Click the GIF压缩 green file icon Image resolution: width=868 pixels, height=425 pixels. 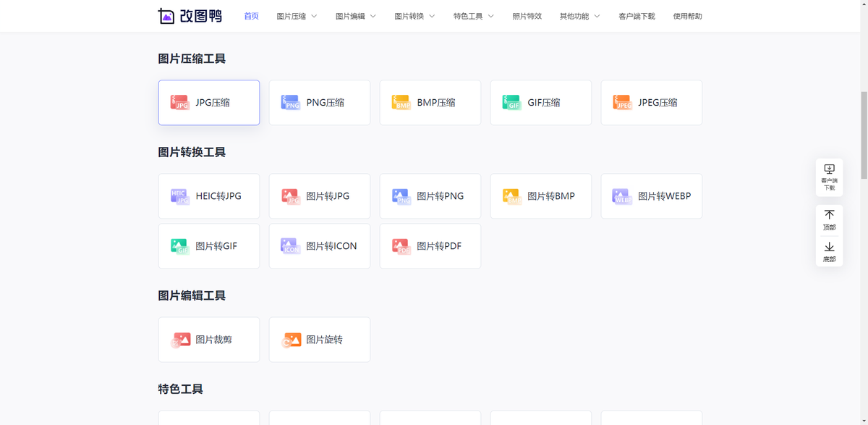coord(511,103)
